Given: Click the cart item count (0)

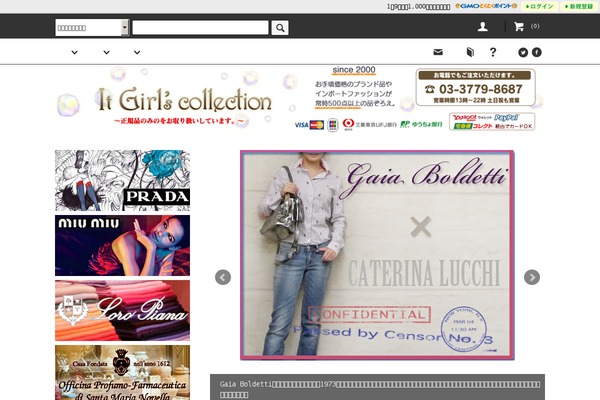Looking at the screenshot, I should (x=535, y=26).
